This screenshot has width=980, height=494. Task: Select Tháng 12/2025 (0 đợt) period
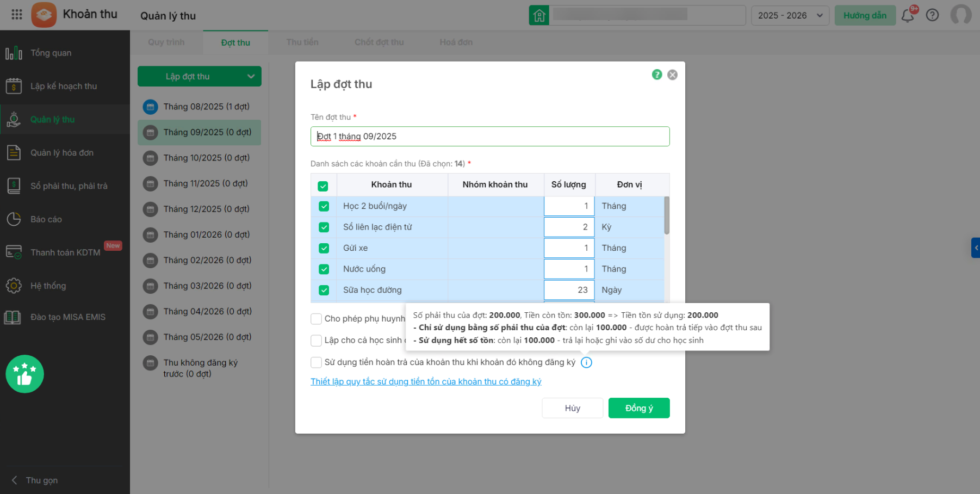tap(200, 209)
